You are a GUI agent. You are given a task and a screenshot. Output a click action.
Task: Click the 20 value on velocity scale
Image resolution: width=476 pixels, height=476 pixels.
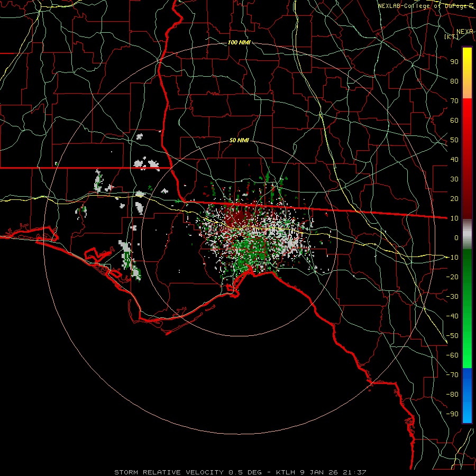454,198
